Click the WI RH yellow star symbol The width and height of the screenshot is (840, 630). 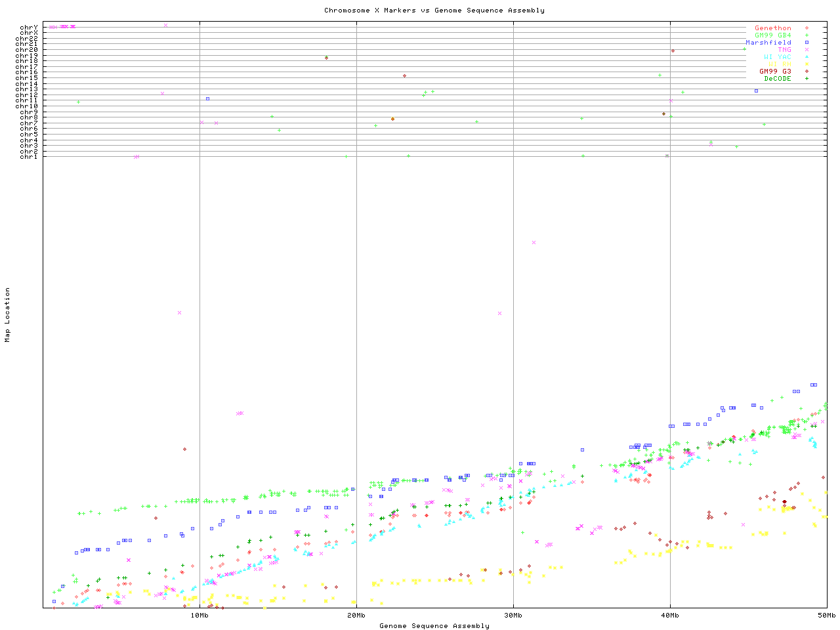click(x=807, y=64)
